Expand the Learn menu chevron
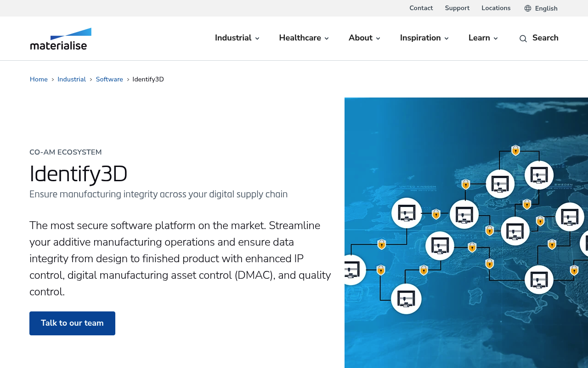This screenshot has width=588, height=368. (496, 39)
